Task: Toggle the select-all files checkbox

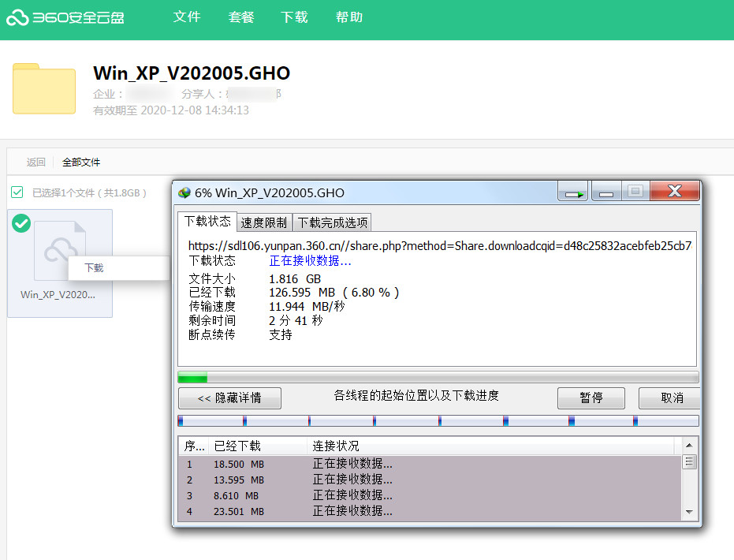Action: tap(17, 192)
